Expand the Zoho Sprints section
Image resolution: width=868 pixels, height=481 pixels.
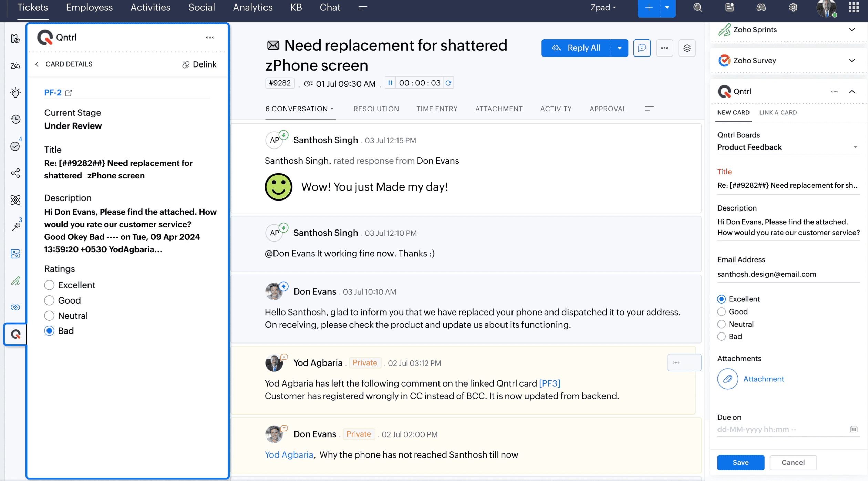coord(852,30)
